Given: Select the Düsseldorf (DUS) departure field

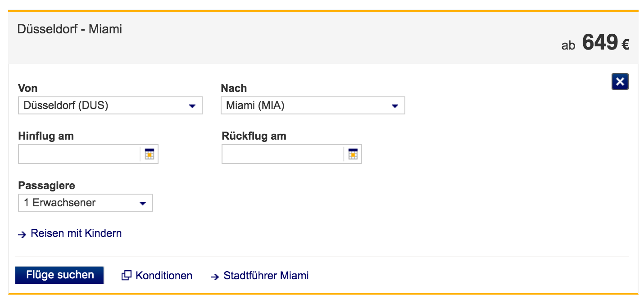Looking at the screenshot, I should (104, 106).
